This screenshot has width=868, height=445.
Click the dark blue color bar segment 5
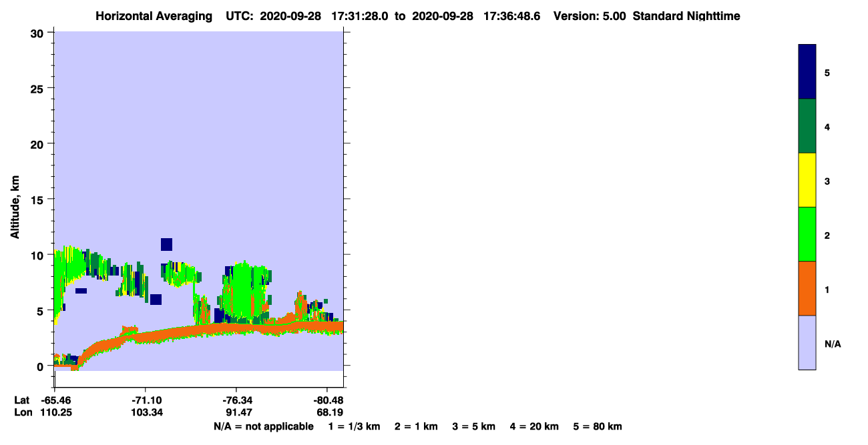point(807,72)
